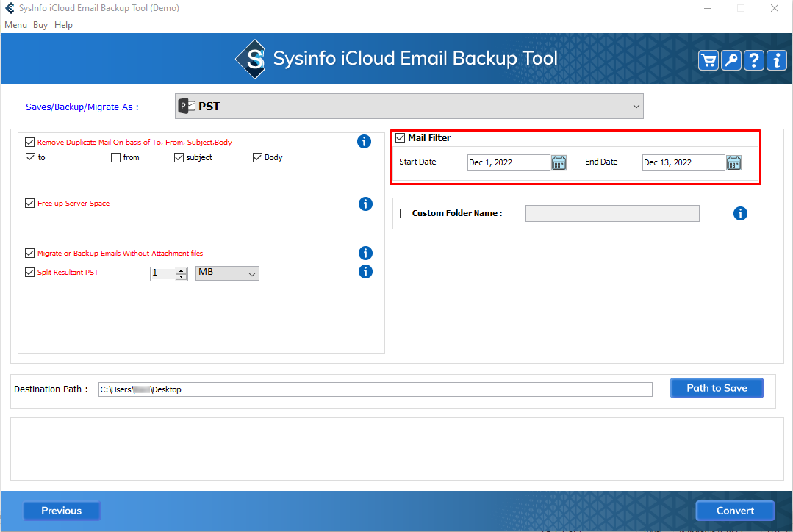Uncheck the Mail Filter checkbox
Viewport: 793px width, 532px height.
(x=401, y=138)
